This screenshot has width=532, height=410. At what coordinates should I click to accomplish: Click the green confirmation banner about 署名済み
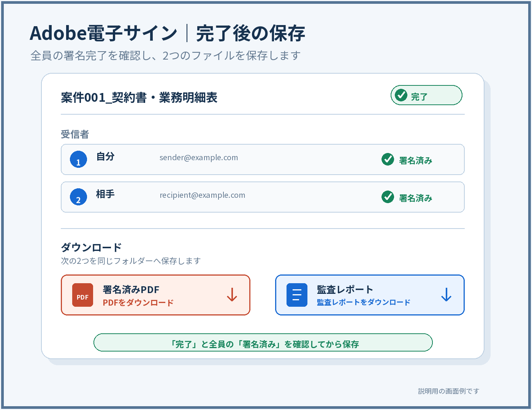point(263,342)
